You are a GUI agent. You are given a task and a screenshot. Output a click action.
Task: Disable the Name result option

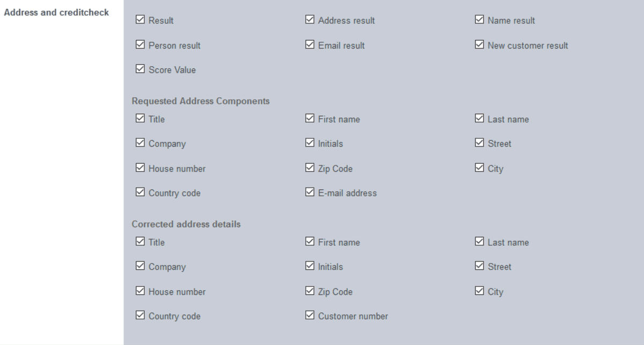point(479,20)
